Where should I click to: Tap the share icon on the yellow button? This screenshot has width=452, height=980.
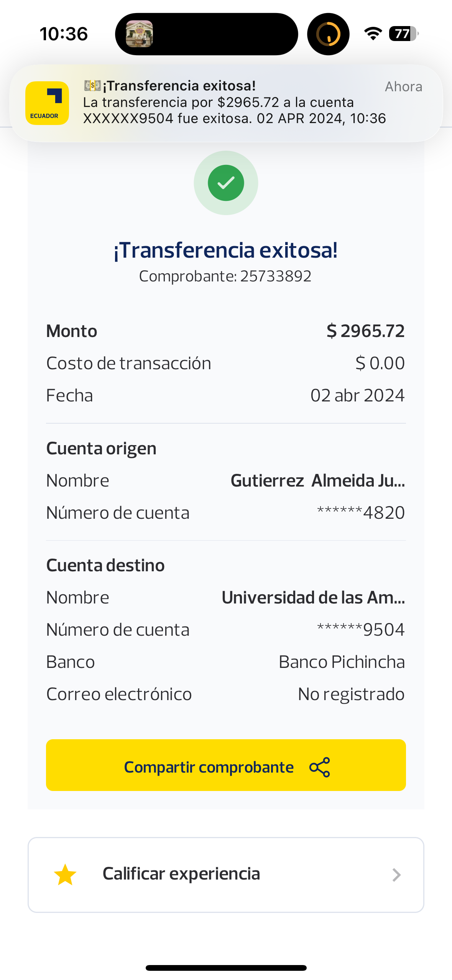coord(319,767)
